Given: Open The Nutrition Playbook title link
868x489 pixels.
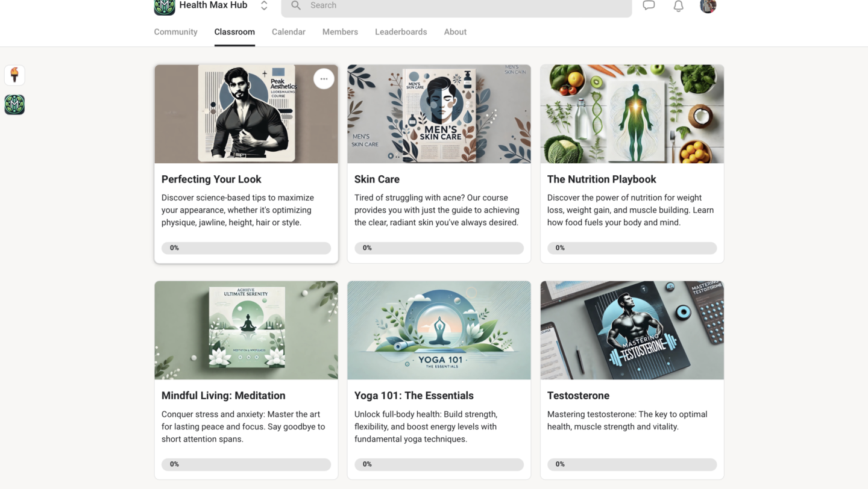Looking at the screenshot, I should 602,179.
